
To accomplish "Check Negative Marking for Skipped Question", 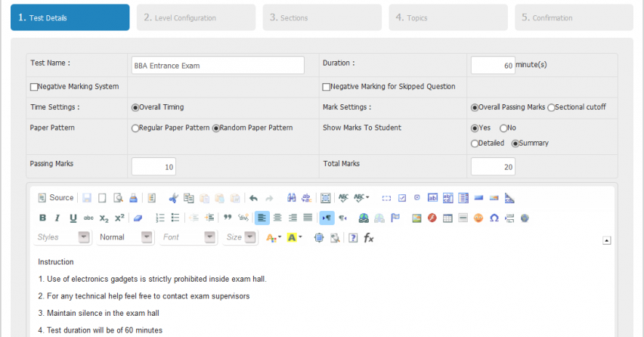I will tap(327, 87).
